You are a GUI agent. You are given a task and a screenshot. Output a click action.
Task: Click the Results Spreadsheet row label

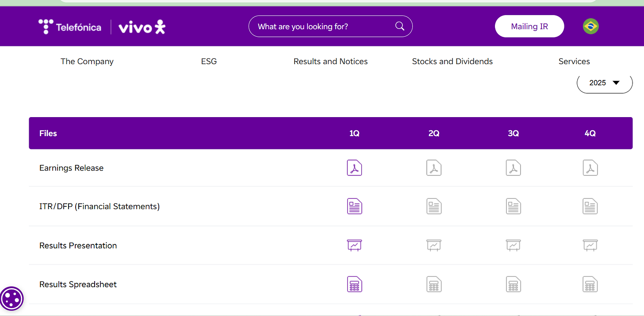tap(78, 284)
